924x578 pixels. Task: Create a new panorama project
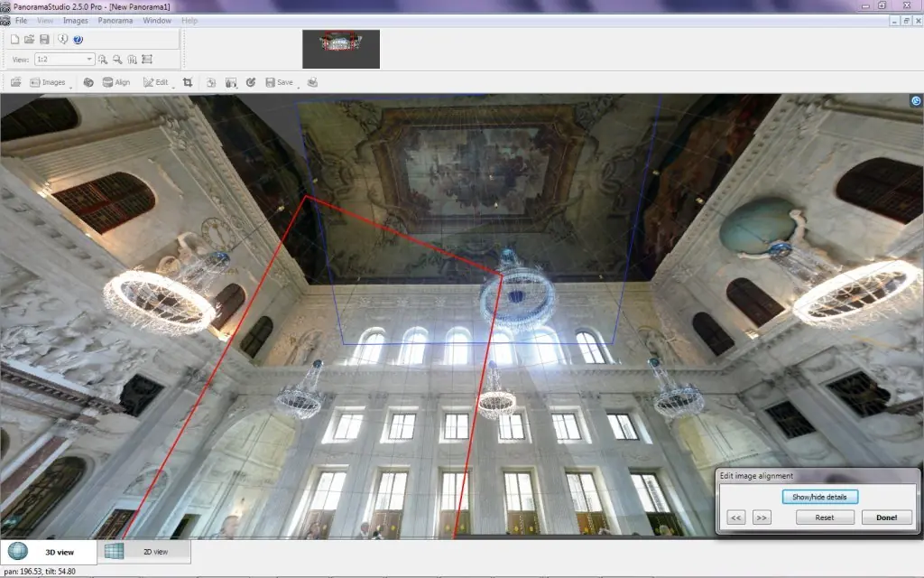coord(14,40)
